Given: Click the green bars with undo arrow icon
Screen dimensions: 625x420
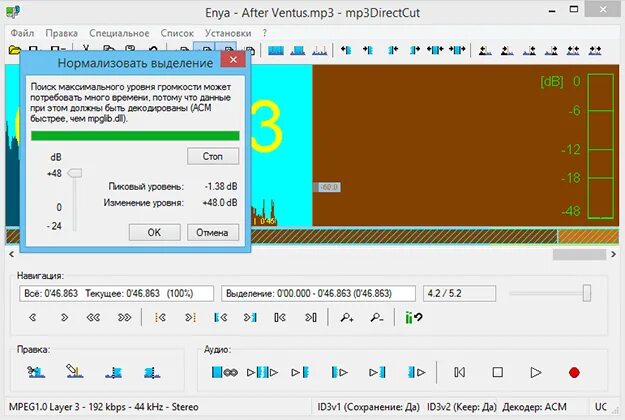Looking at the screenshot, I should [414, 318].
